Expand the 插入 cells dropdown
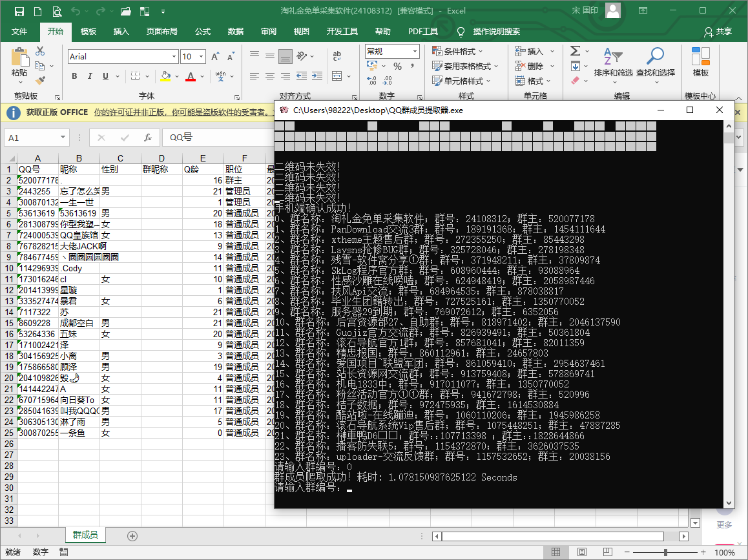The height and width of the screenshot is (560, 748). coord(552,51)
